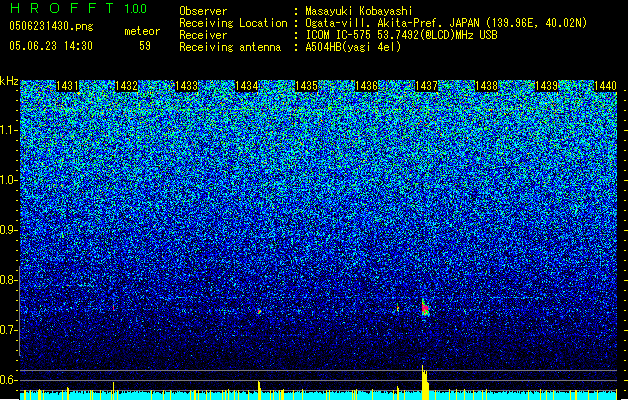This screenshot has height=400, width=629.
Task: Click the kHz axis unit label
Action: pyautogui.click(x=9, y=81)
